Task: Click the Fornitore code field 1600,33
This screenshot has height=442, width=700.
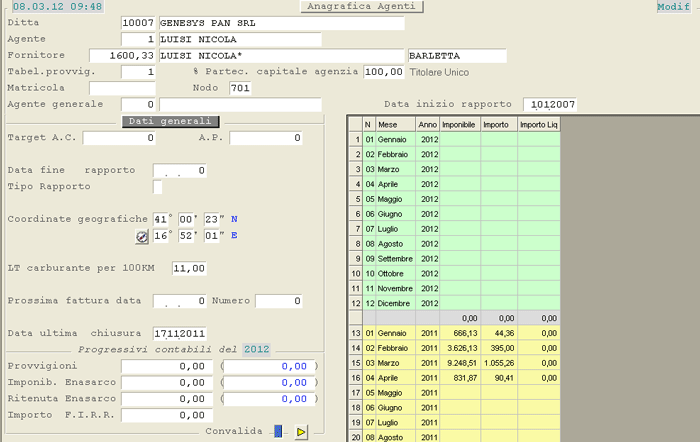Action: [x=123, y=55]
